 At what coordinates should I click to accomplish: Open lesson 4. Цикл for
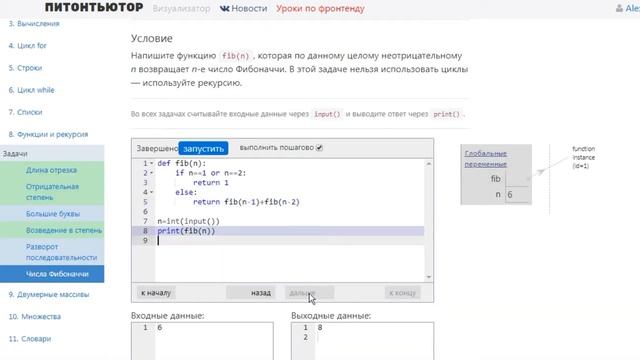pos(27,46)
